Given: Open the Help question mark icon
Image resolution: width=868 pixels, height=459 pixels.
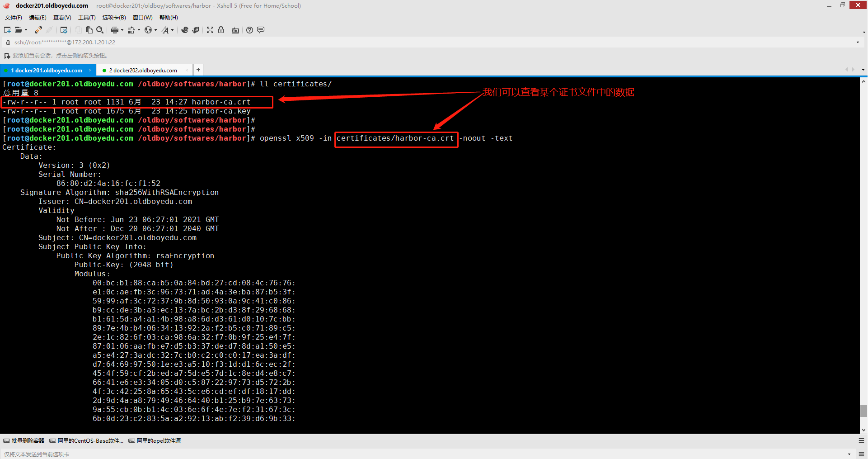Looking at the screenshot, I should (249, 30).
